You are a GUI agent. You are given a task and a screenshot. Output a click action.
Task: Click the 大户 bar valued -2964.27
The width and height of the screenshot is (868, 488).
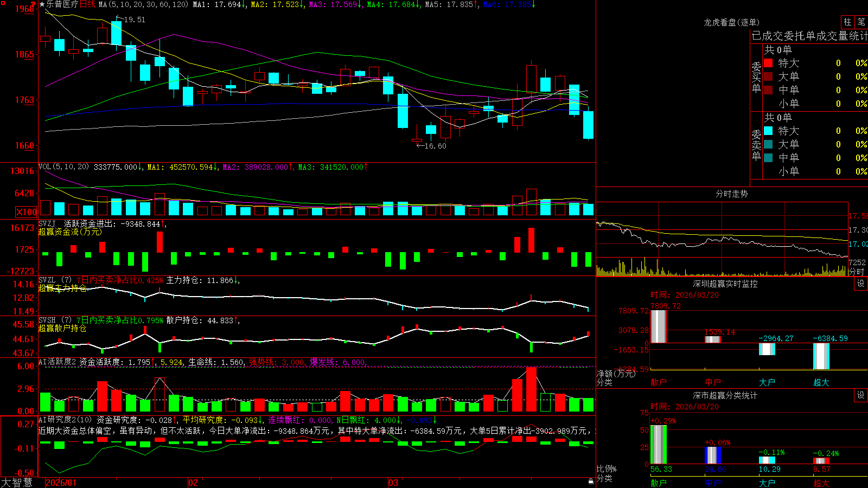pos(767,349)
